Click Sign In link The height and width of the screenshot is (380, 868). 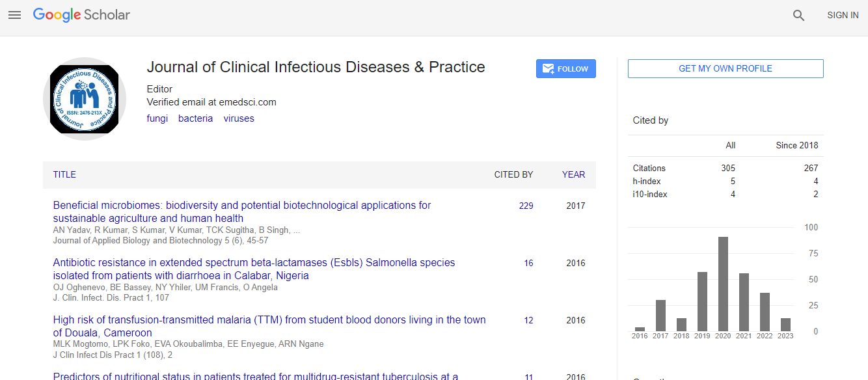point(843,15)
